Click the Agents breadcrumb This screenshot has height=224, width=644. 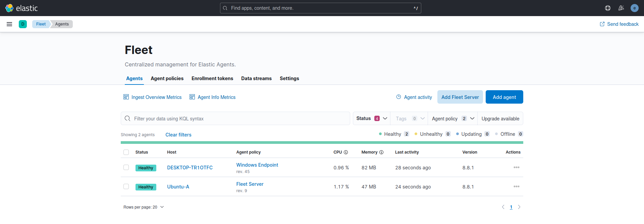(62, 24)
